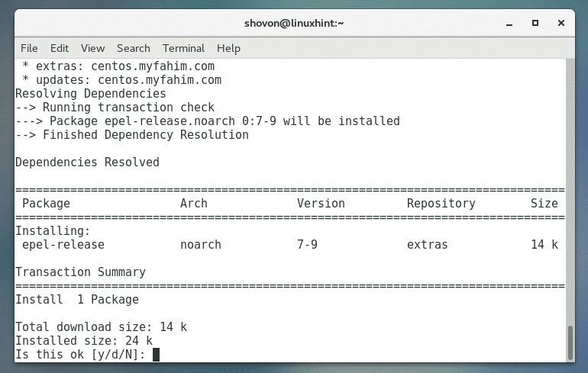Click the Total download size line
Screen dimensions: 588x373
point(101,327)
